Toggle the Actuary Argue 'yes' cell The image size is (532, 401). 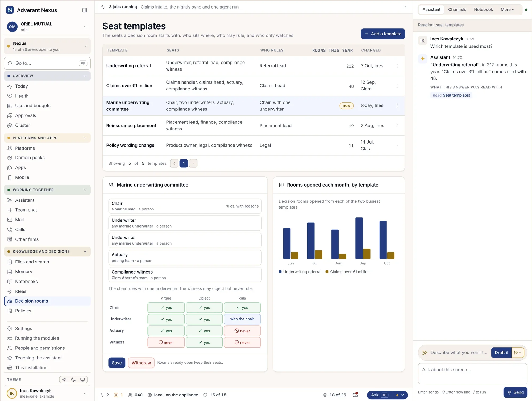(166, 331)
